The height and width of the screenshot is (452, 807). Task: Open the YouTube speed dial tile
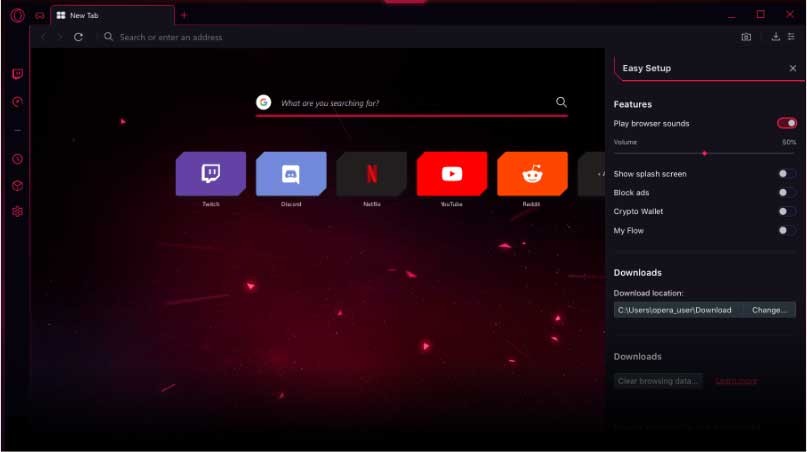coord(451,174)
